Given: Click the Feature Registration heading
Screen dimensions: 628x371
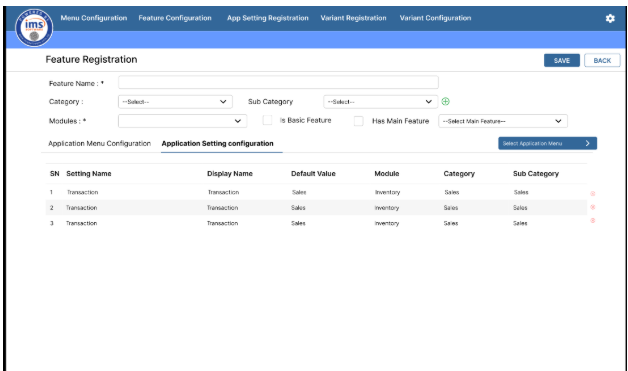Looking at the screenshot, I should tap(91, 60).
